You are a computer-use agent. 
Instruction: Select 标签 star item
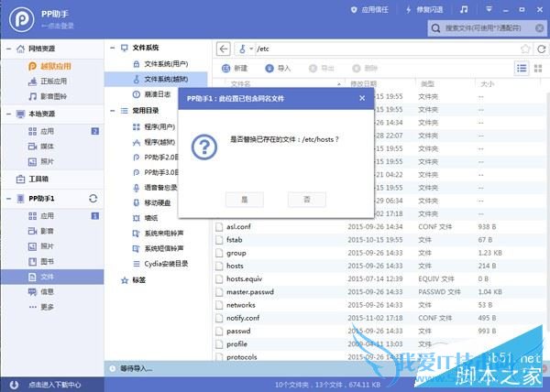click(133, 280)
